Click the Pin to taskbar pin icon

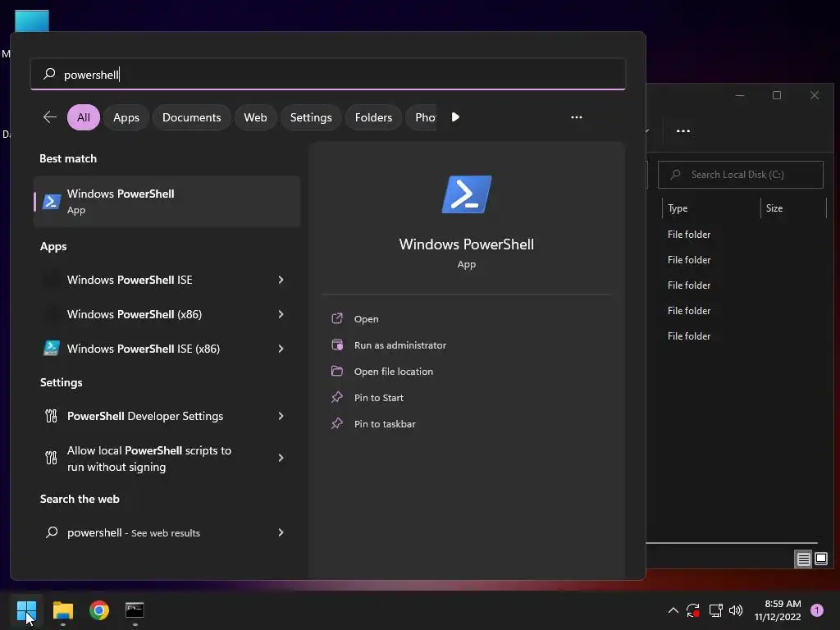point(337,423)
